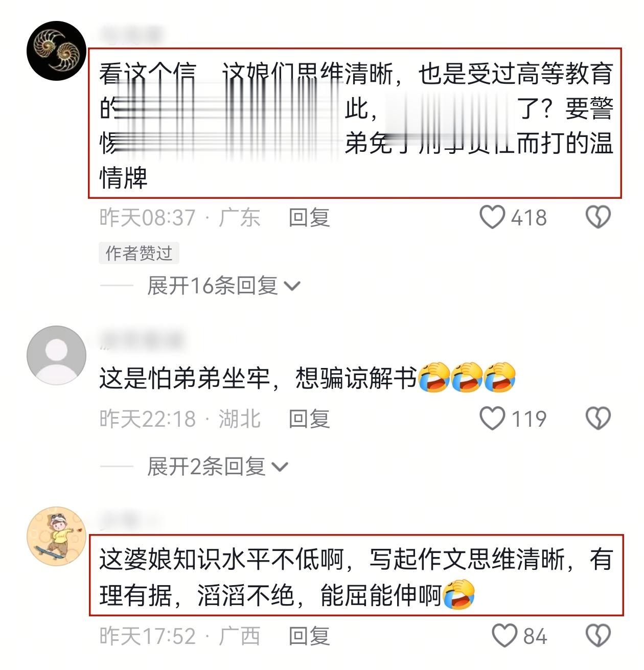644x670 pixels.
Task: Tap blurred username above the first comment
Action: click(131, 35)
